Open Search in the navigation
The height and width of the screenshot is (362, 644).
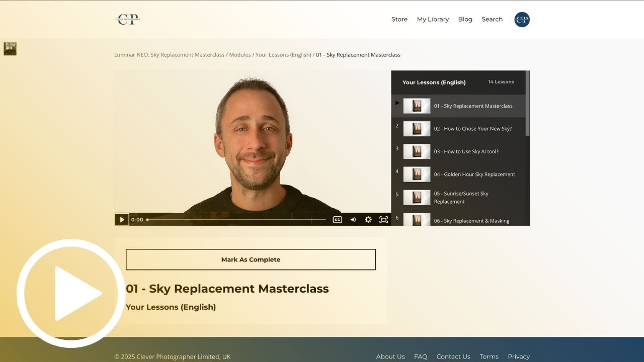coord(492,19)
